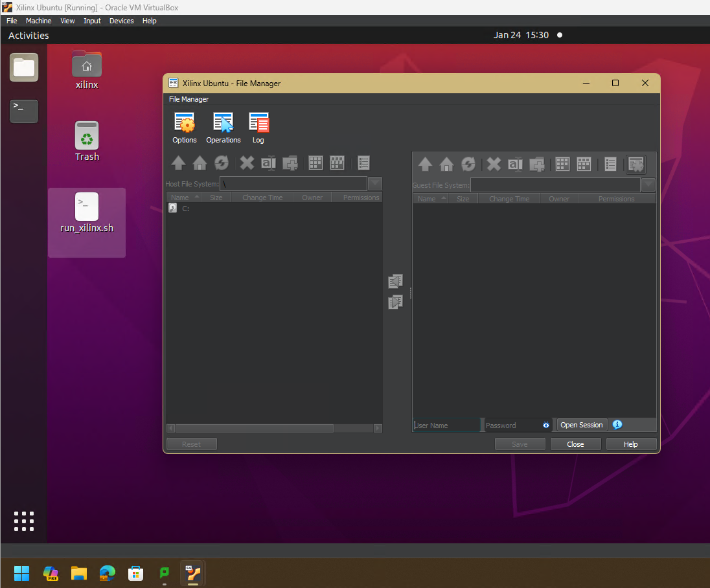Go up one folder in guest pane
Viewport: 710px width, 588px height.
[425, 164]
